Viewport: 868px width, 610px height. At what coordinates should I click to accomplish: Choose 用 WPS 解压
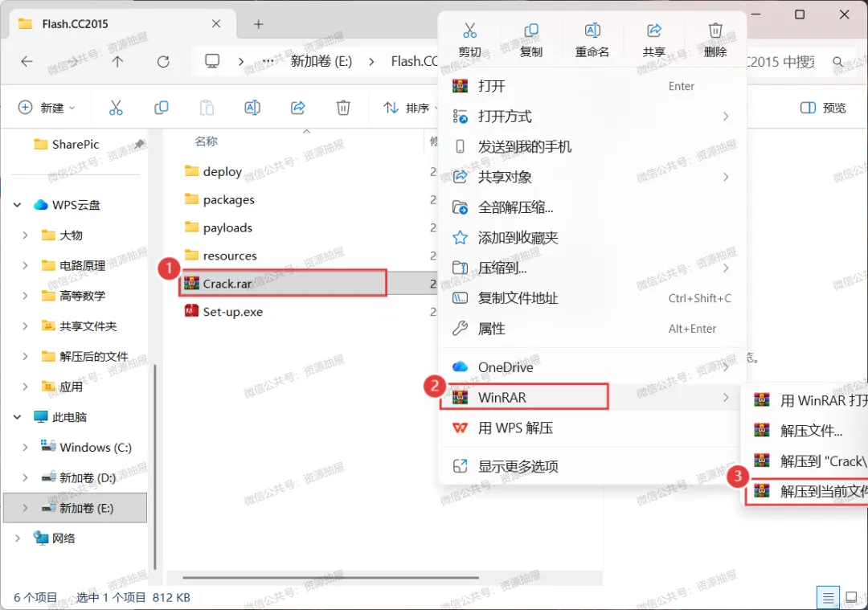pyautogui.click(x=592, y=428)
